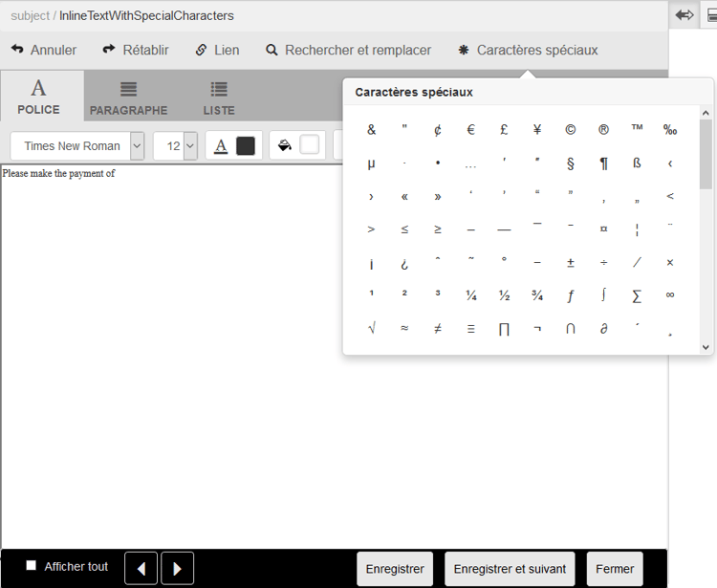Insert the cent ¢ symbol
This screenshot has height=588, width=717.
pyautogui.click(x=438, y=130)
